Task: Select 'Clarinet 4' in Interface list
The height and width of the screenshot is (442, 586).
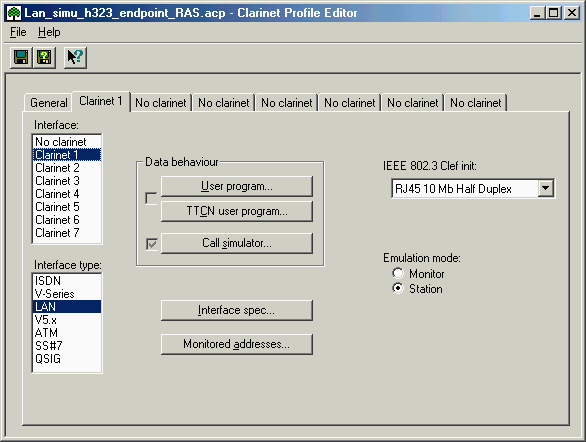Action: 67,194
